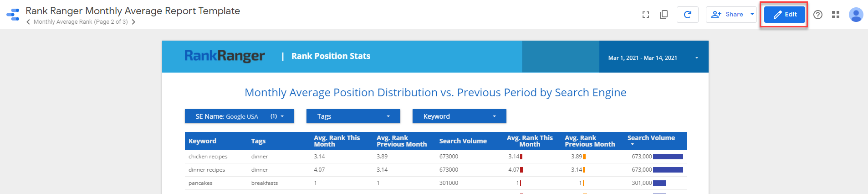Sort table by Keyword column header
The image size is (868, 194).
[202, 141]
